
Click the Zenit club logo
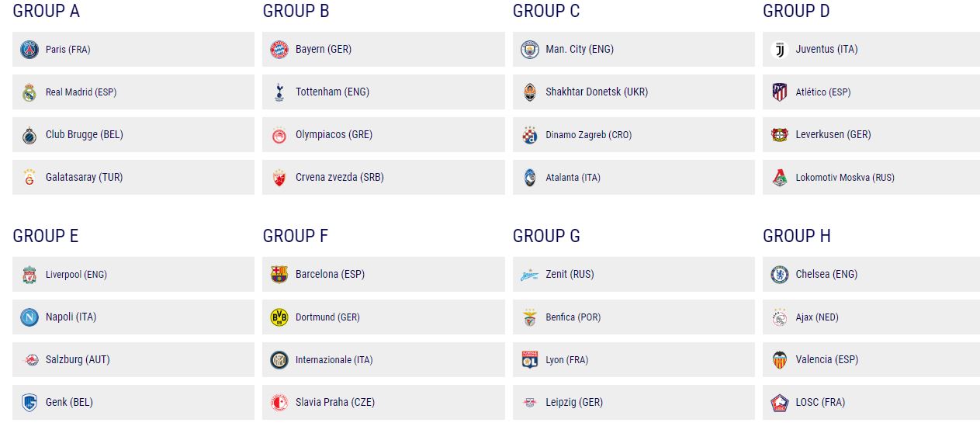click(x=529, y=275)
